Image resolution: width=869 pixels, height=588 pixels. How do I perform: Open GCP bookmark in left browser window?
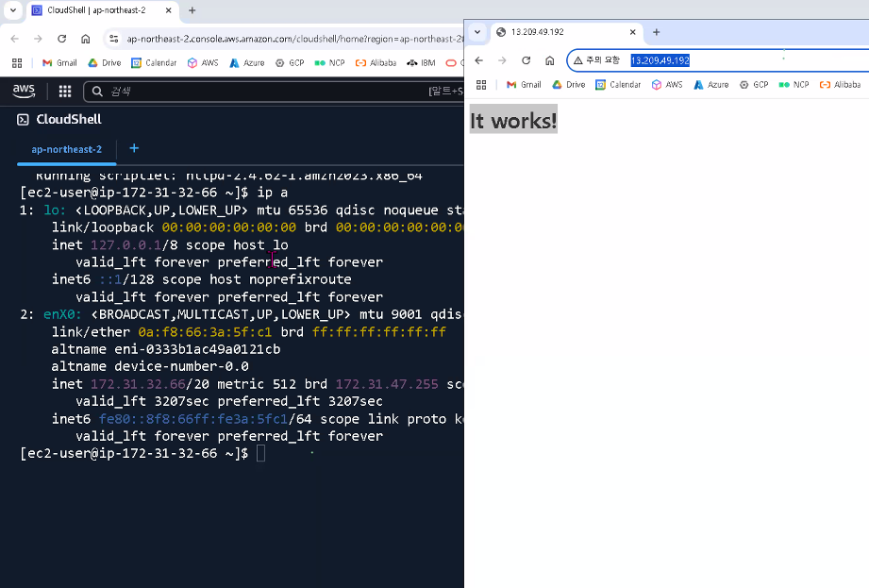tap(290, 63)
